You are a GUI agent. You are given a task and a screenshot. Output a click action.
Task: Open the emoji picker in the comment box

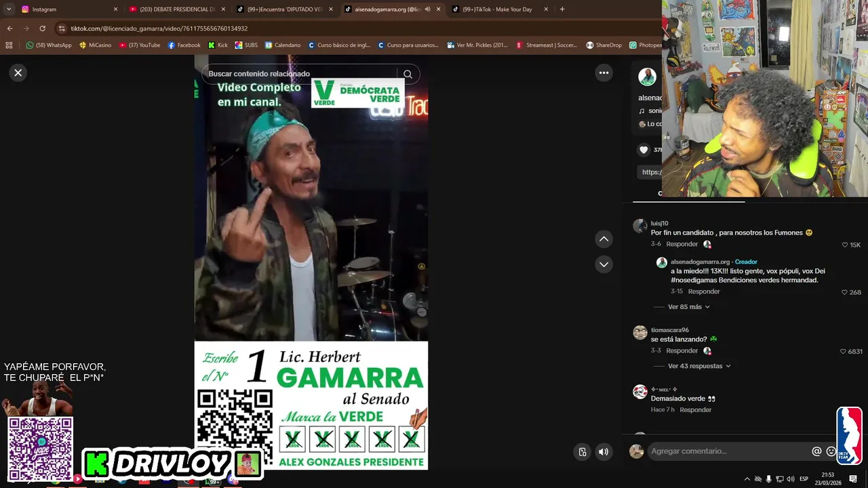pos(831,451)
